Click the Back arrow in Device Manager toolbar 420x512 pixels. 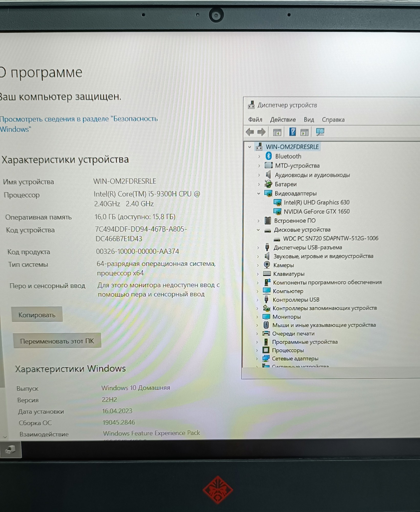250,132
